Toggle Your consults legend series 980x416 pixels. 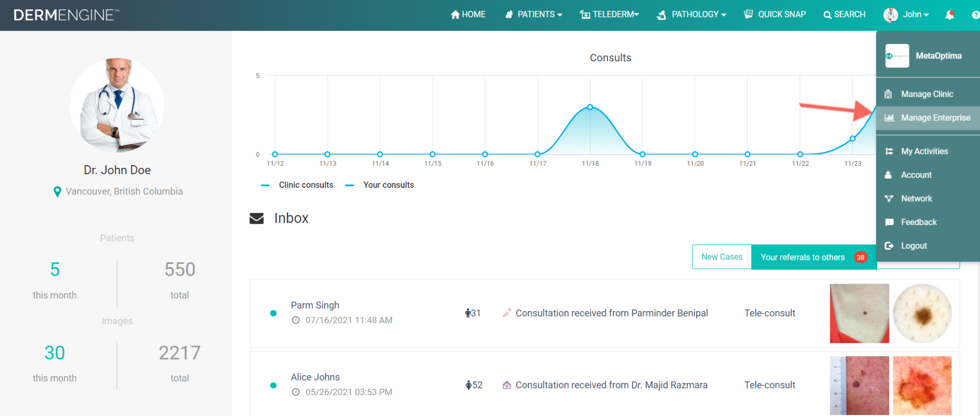point(380,185)
